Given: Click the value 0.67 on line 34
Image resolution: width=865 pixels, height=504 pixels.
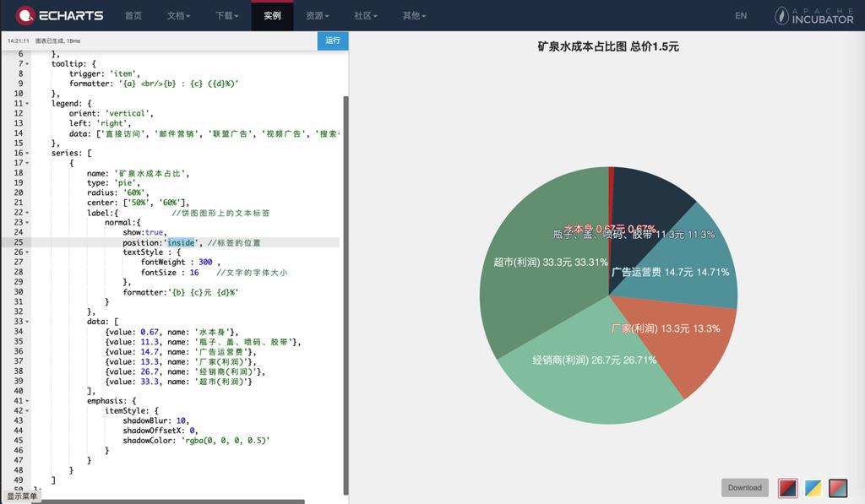Looking at the screenshot, I should pyautogui.click(x=150, y=332).
